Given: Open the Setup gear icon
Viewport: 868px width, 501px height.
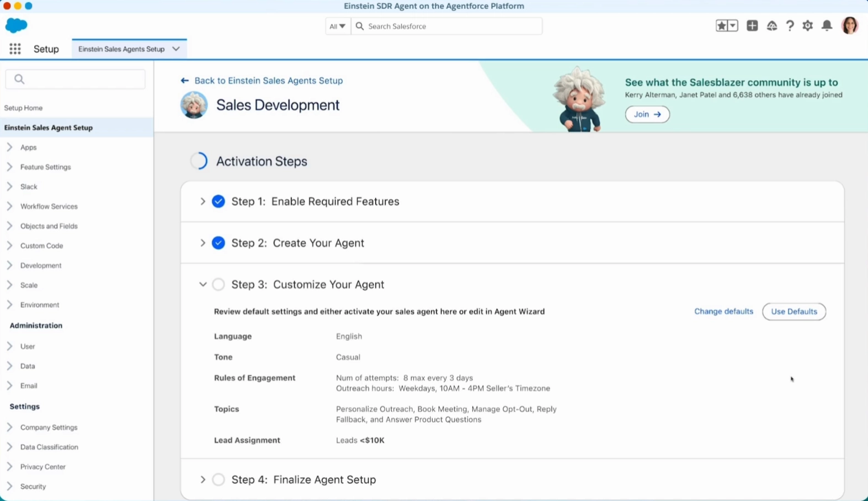Looking at the screenshot, I should [x=808, y=26].
